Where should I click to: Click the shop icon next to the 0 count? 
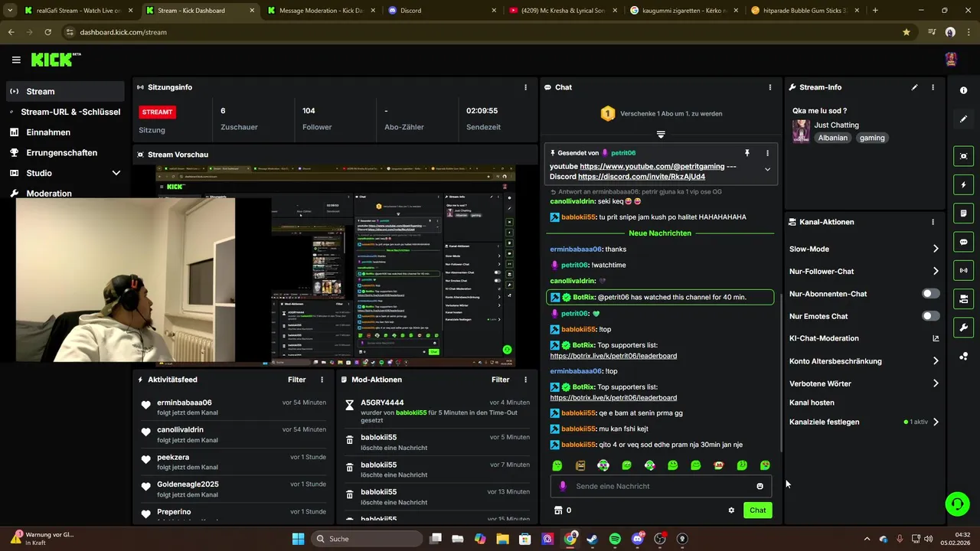click(x=558, y=510)
